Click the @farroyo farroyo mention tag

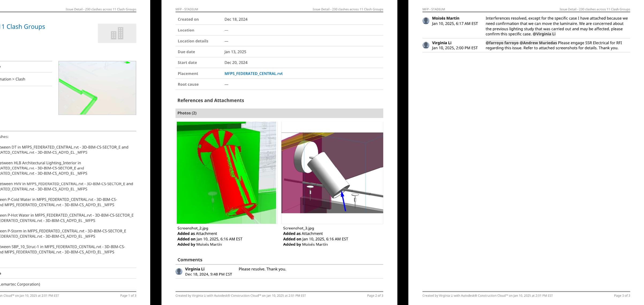coord(502,43)
